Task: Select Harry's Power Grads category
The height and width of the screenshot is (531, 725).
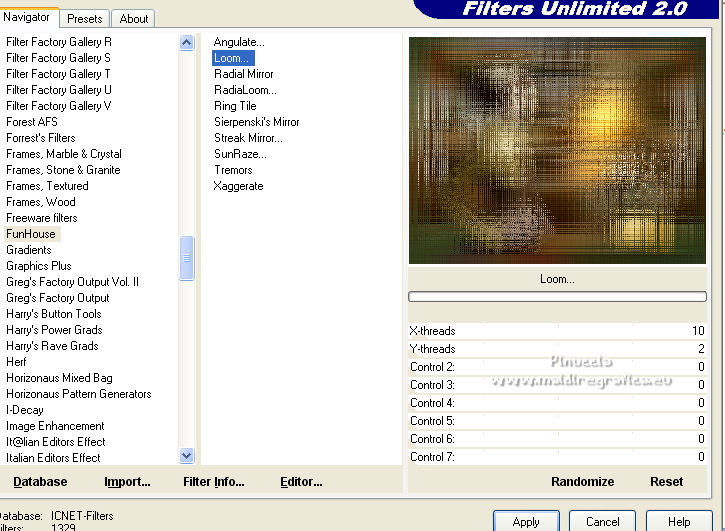Action: pos(54,330)
